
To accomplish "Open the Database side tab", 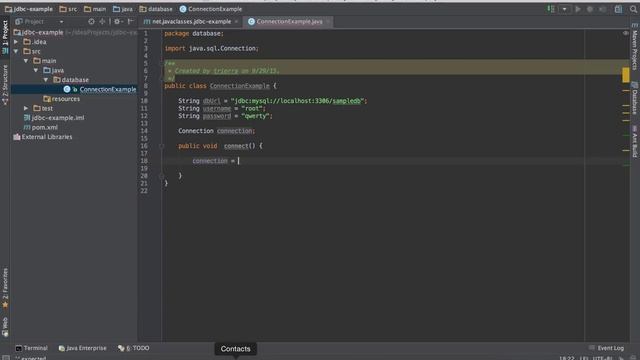I will tap(635, 98).
